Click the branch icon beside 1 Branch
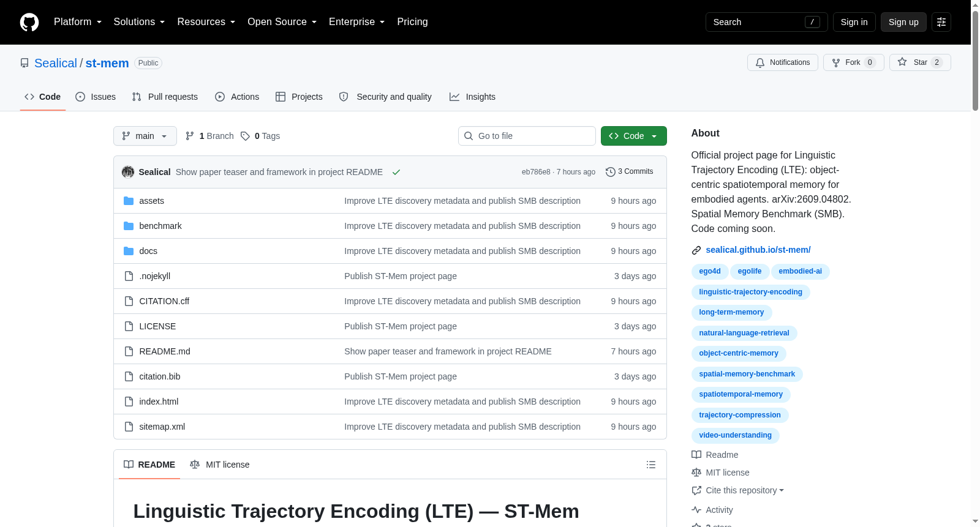 190,136
